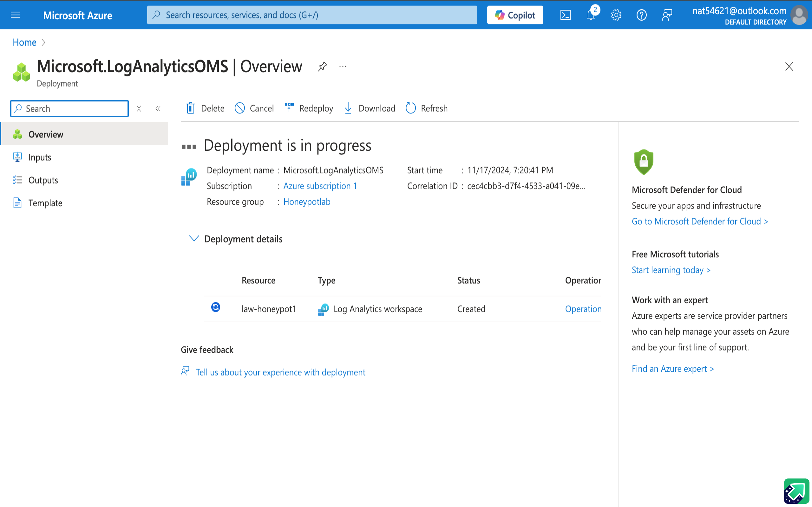The height and width of the screenshot is (507, 812).
Task: Open the portal hamburger menu
Action: [15, 15]
